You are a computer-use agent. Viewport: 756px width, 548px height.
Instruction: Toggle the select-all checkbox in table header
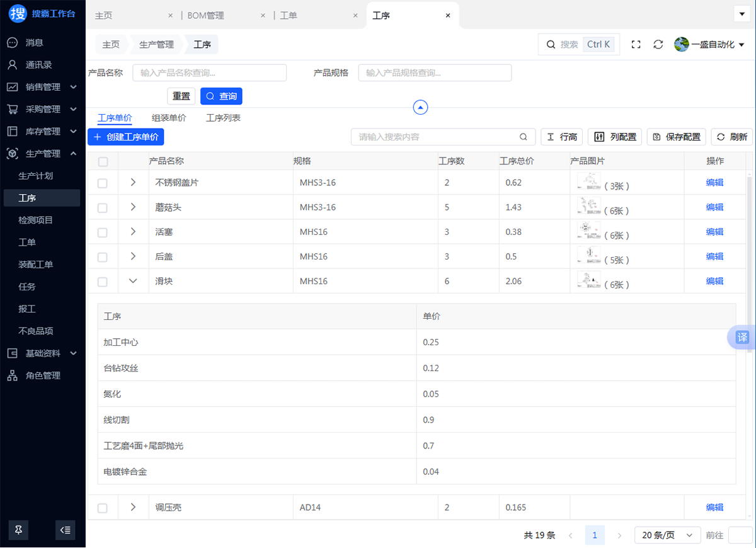[103, 162]
